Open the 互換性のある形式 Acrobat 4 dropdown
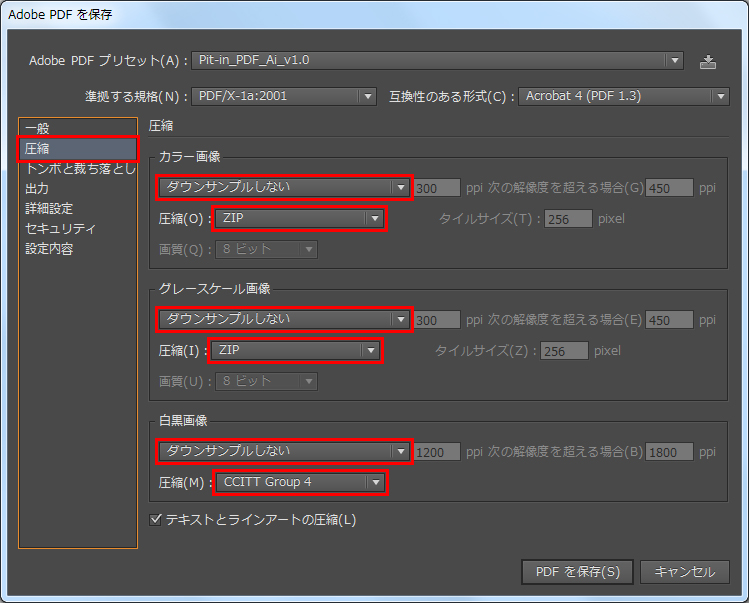The width and height of the screenshot is (749, 603). click(x=624, y=97)
